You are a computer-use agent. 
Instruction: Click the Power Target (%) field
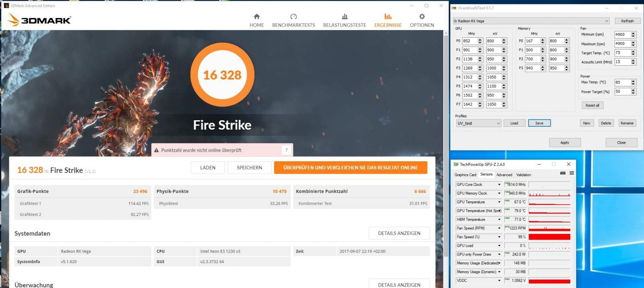622,92
